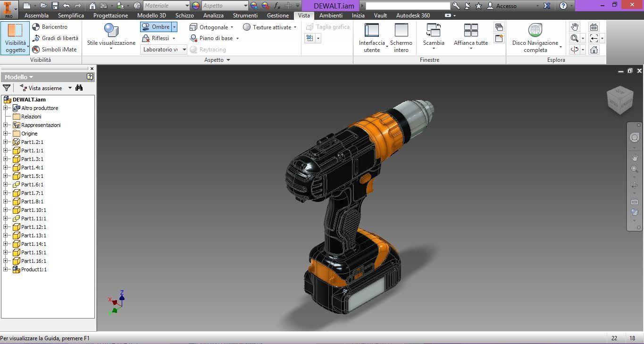Switch to the Schizzo tab

184,16
